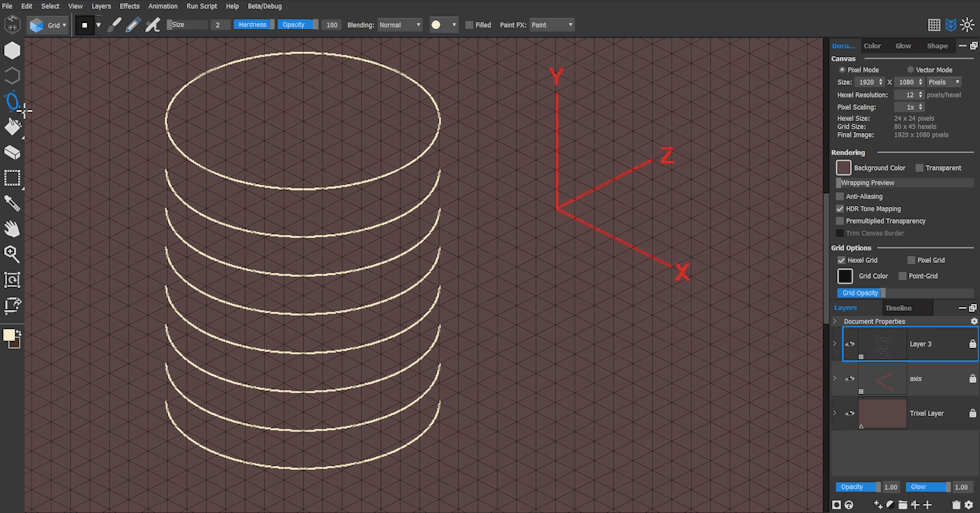The image size is (980, 513).
Task: Click the Background Color swatch
Action: click(844, 168)
